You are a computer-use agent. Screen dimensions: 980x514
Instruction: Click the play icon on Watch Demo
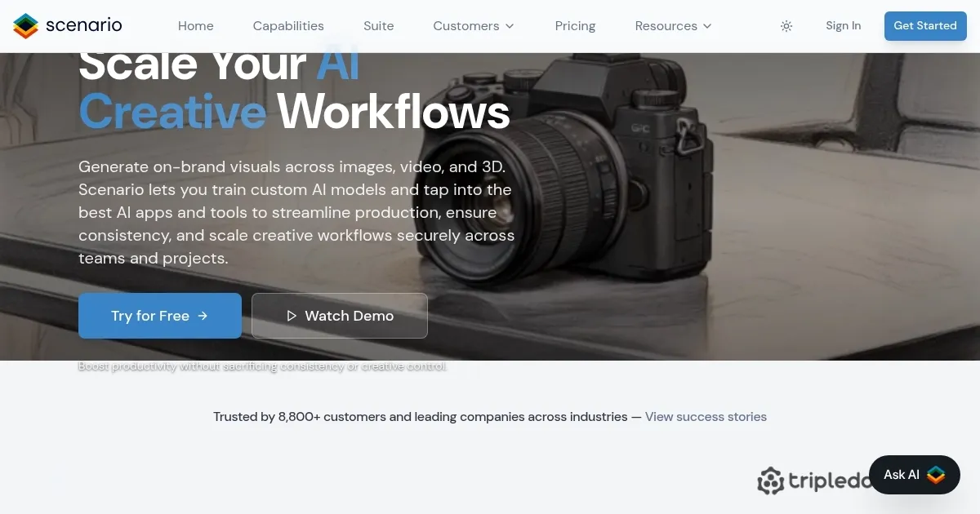(292, 316)
